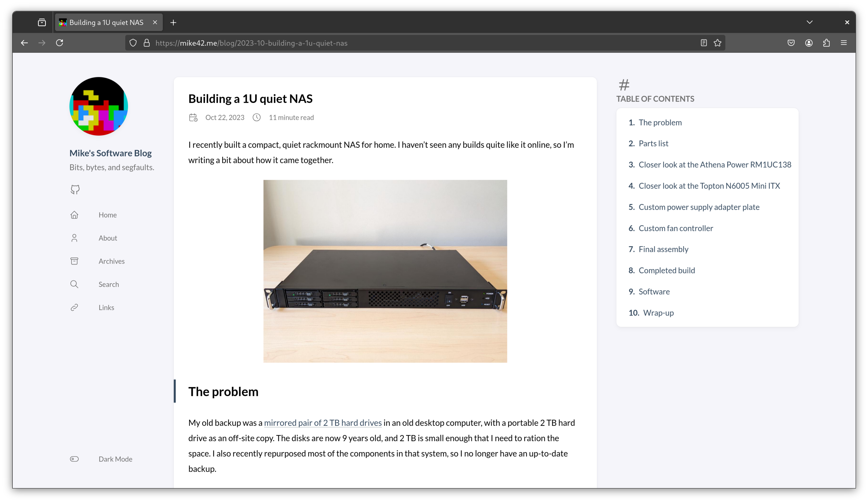Click the Firefox reload page icon
The width and height of the screenshot is (868, 502).
coord(60,43)
